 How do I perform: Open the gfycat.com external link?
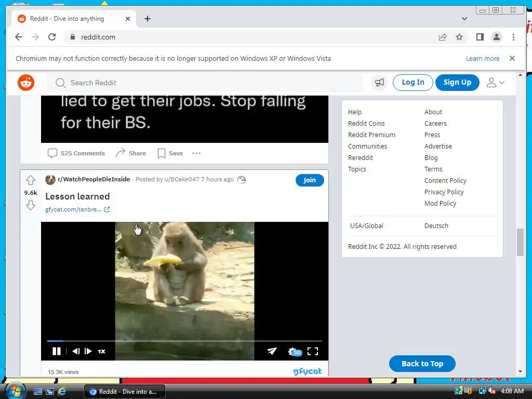pyautogui.click(x=77, y=209)
